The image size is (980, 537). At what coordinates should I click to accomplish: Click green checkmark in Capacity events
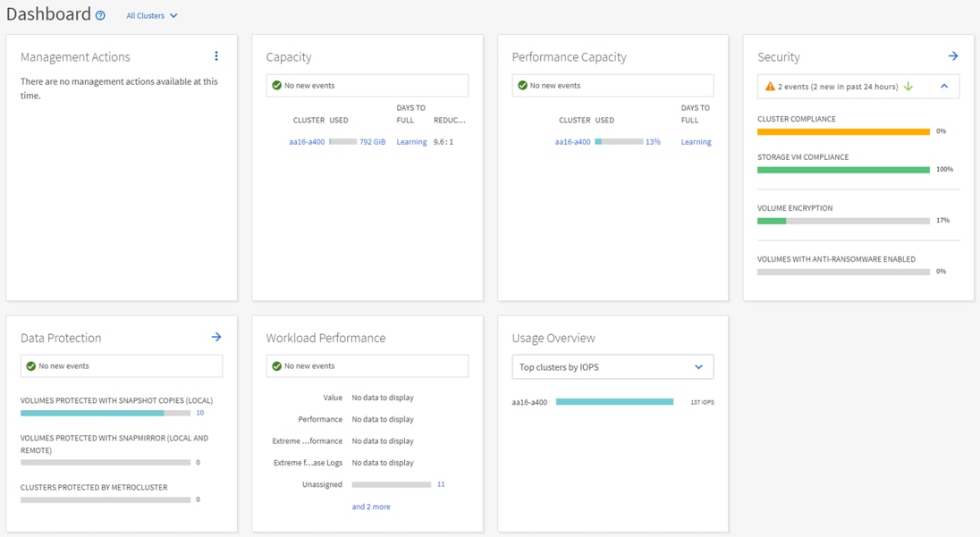(x=277, y=86)
